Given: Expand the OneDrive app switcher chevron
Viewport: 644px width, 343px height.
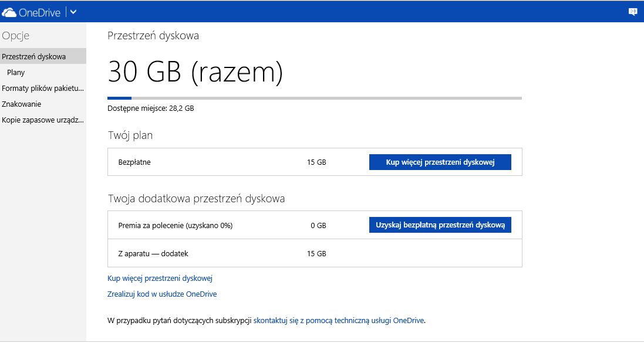Looking at the screenshot, I should tap(73, 12).
